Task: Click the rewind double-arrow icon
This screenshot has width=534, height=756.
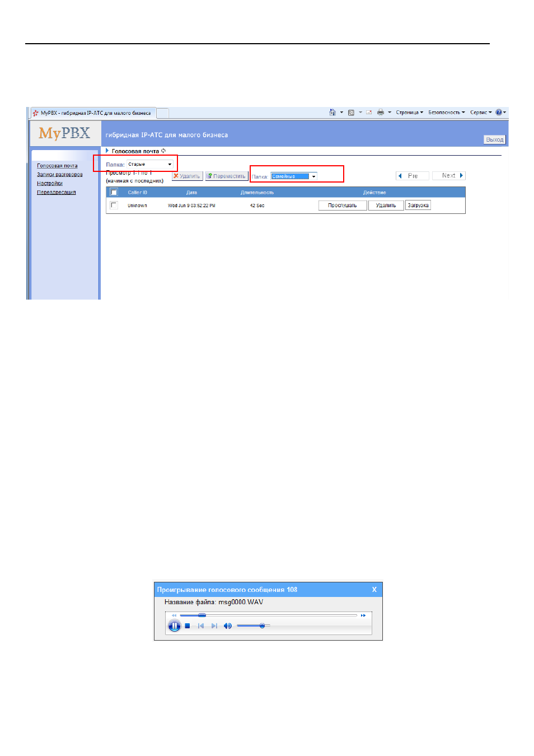Action: [x=174, y=615]
